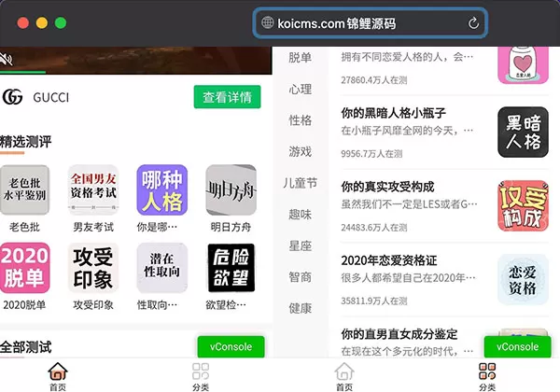Open the 恋爱资格 thumbnail

(x=523, y=279)
